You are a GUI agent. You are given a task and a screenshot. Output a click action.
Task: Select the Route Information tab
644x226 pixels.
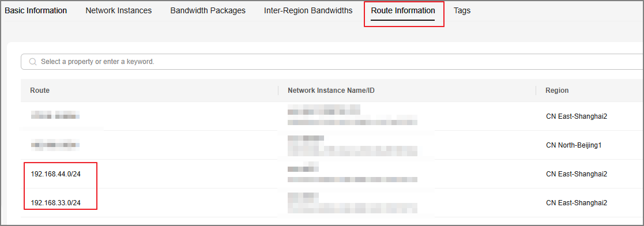403,11
